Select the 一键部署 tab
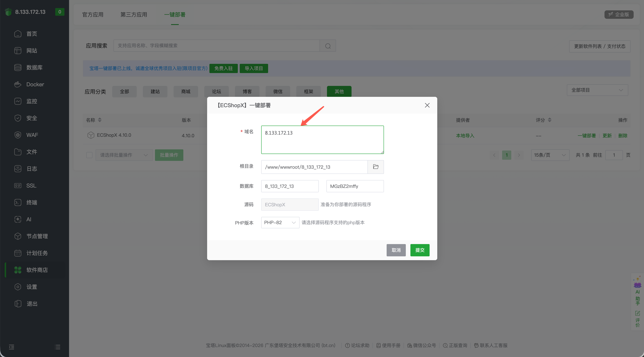Viewport: 644px width, 357px height. (x=175, y=15)
